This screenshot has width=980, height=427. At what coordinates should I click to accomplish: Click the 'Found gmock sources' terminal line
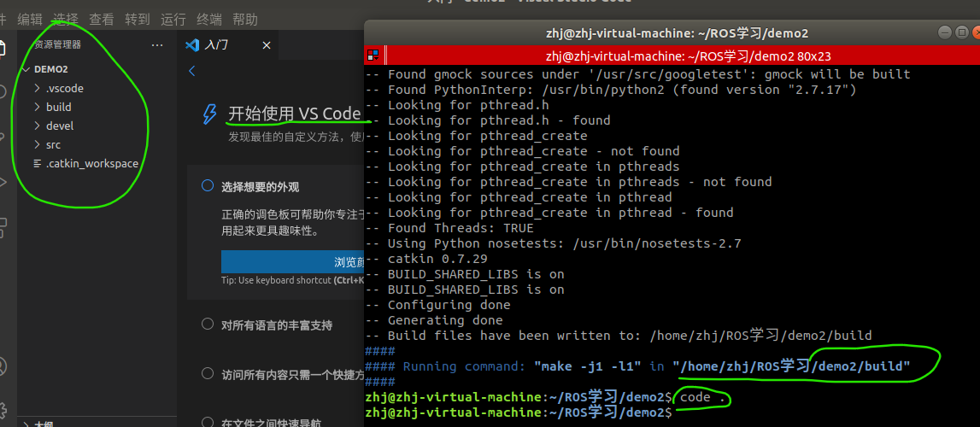tap(637, 74)
